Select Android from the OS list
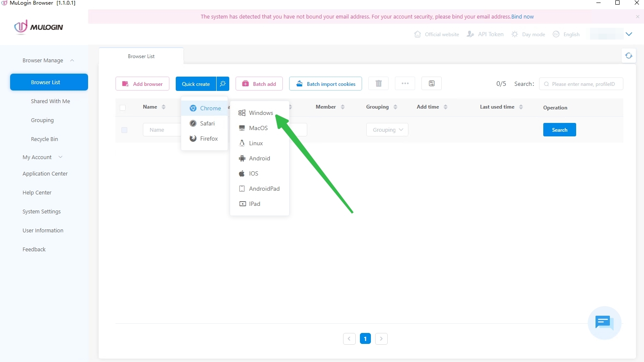The height and width of the screenshot is (362, 644). coord(259,158)
